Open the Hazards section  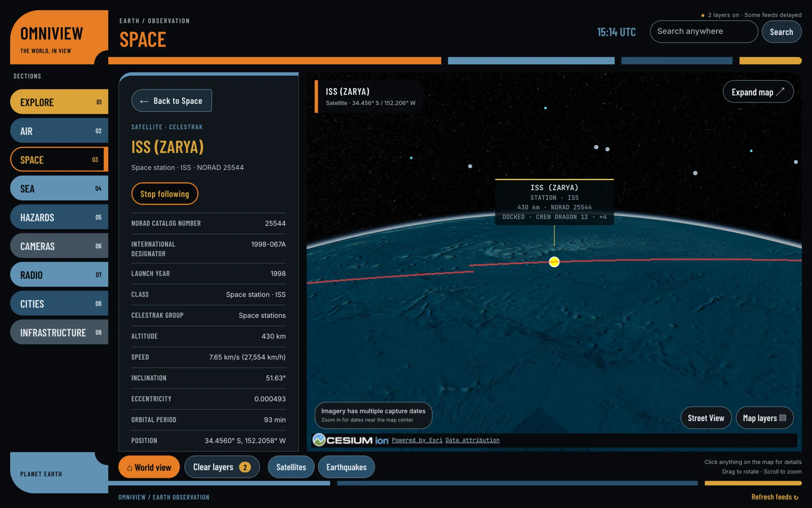59,217
